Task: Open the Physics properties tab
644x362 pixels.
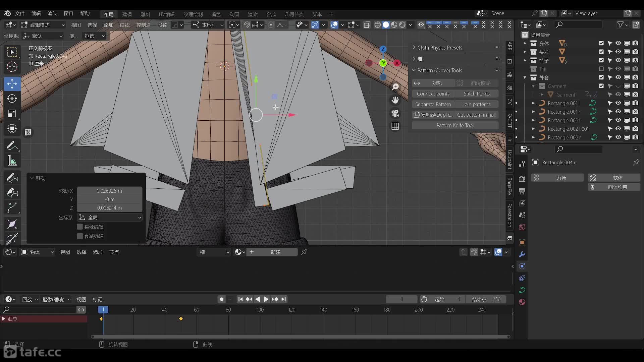Action: pyautogui.click(x=522, y=266)
